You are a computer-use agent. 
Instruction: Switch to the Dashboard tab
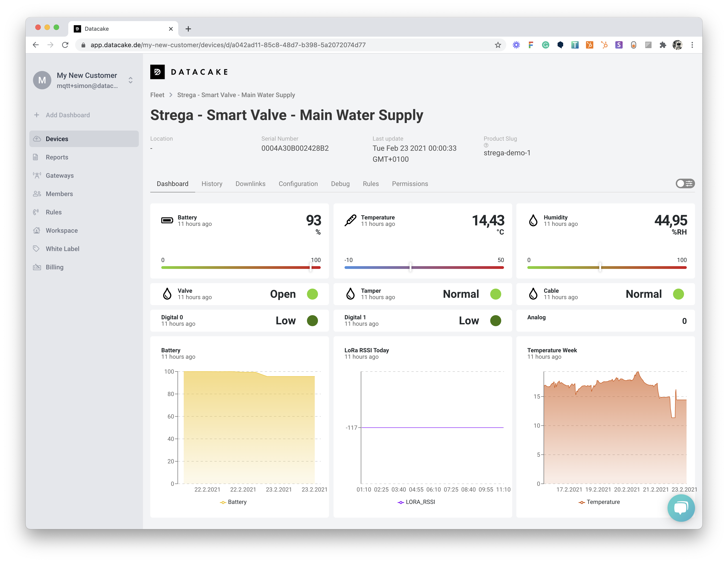172,184
